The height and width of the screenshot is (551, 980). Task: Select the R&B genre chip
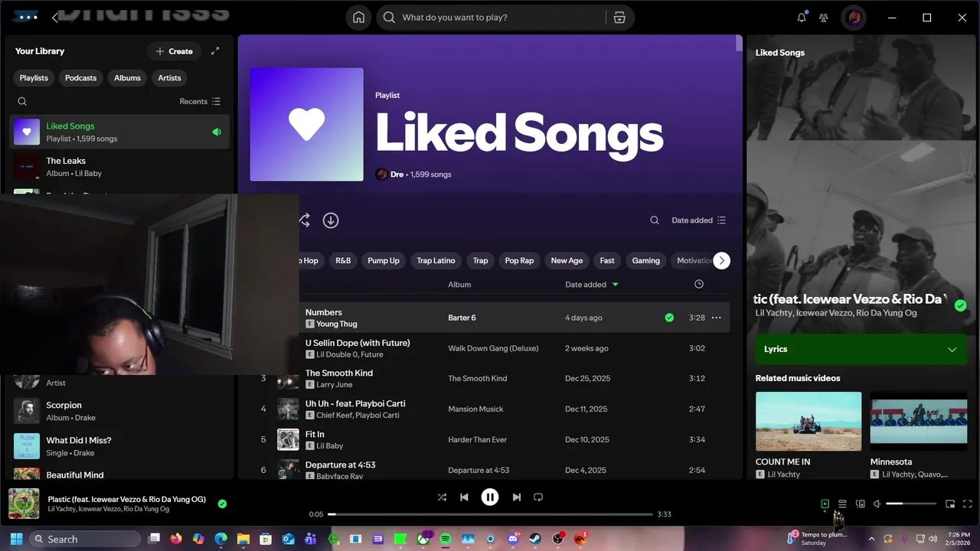pyautogui.click(x=343, y=261)
